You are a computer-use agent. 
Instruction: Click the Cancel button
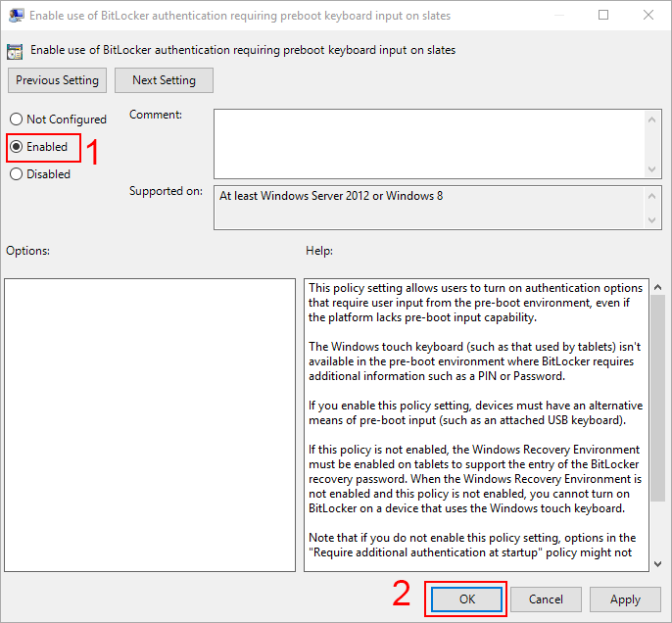[546, 599]
